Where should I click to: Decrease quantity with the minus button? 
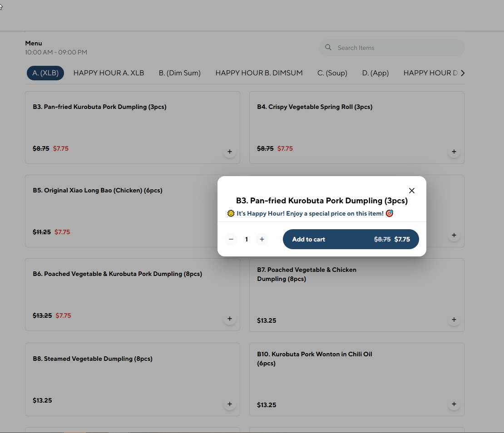coord(231,239)
